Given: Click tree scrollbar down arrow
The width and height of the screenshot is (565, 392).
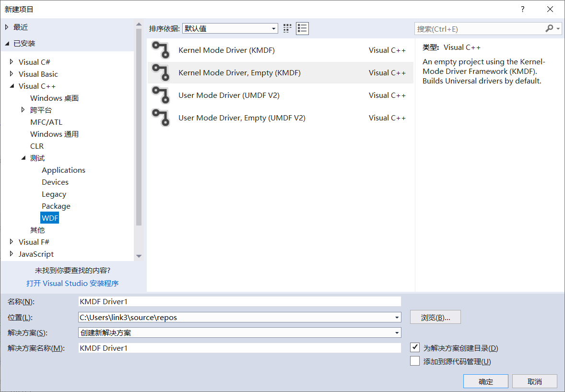Looking at the screenshot, I should tap(139, 256).
